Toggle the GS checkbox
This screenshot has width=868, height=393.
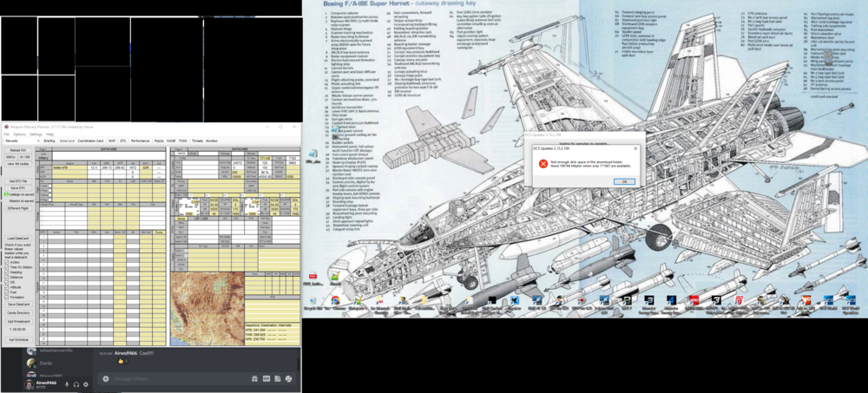pos(7,282)
